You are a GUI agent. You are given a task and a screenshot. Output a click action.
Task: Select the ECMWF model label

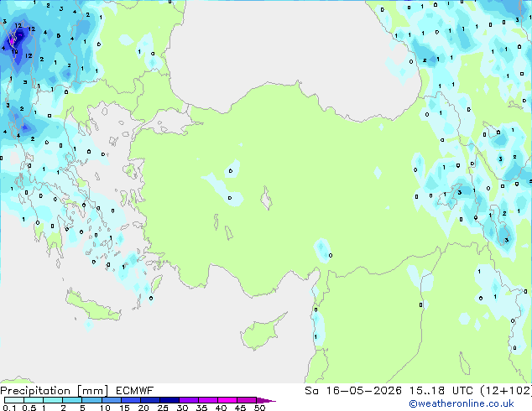[x=135, y=391]
